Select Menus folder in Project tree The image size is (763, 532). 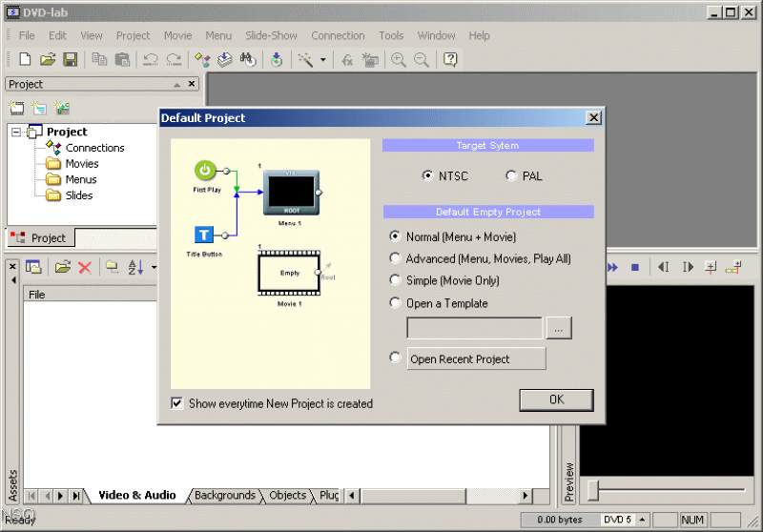(x=81, y=179)
